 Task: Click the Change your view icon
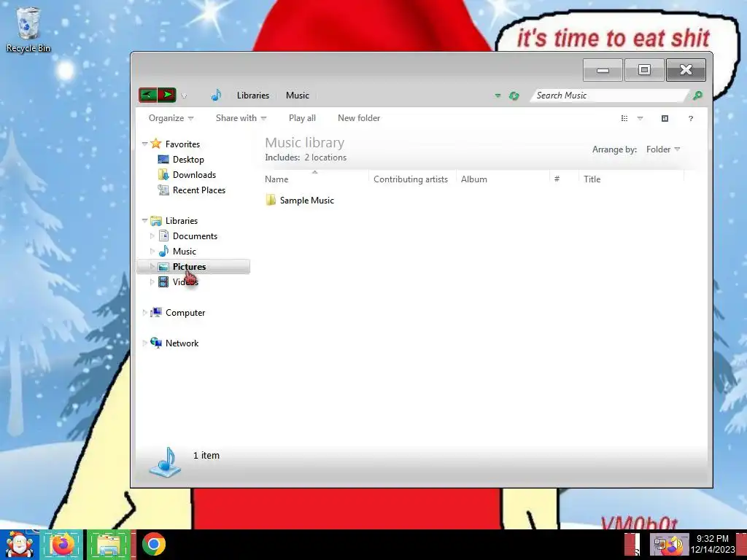[624, 118]
